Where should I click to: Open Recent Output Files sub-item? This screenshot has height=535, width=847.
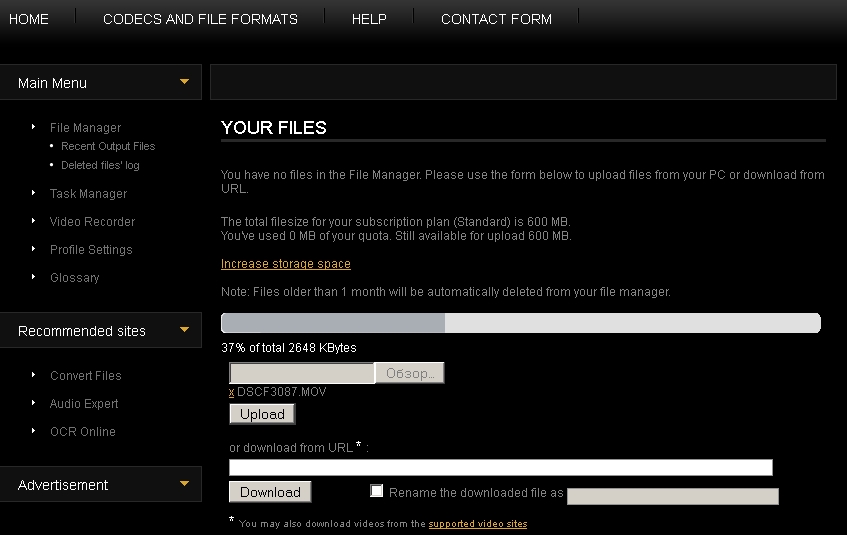[x=108, y=146]
